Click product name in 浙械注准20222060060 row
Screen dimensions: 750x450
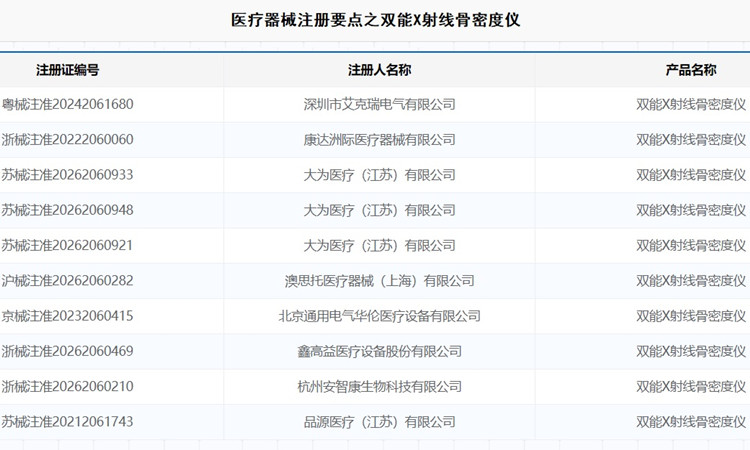click(691, 140)
